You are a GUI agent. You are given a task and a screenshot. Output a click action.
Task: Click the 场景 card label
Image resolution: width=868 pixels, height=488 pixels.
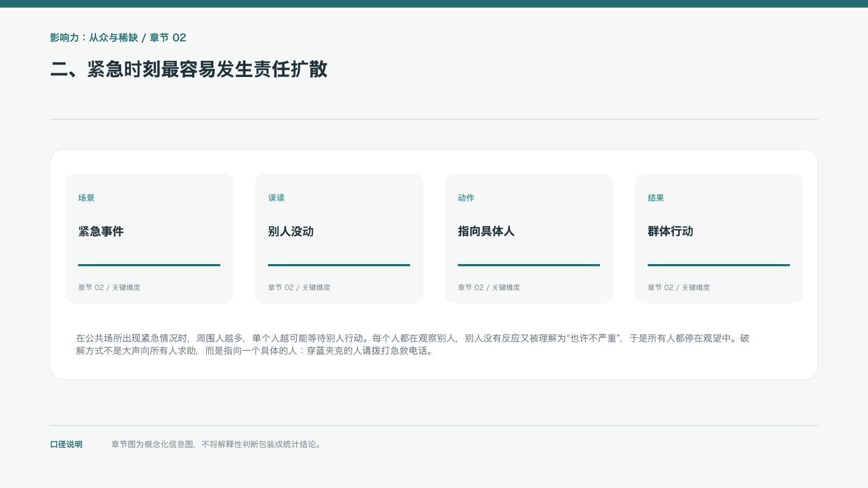(86, 198)
